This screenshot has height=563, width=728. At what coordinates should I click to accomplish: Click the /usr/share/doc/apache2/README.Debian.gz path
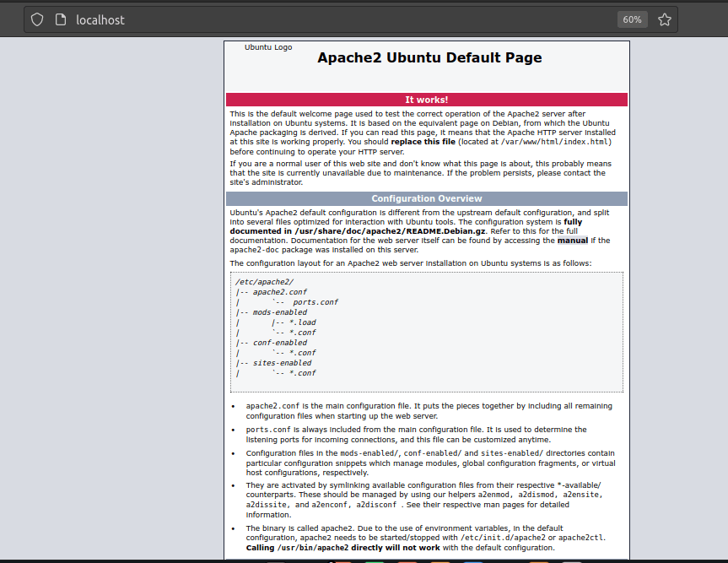point(390,231)
